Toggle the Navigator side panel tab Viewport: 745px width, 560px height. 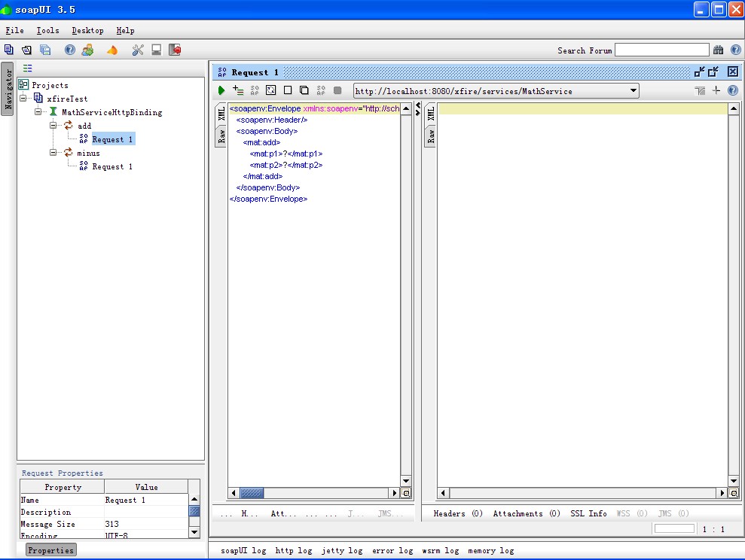point(8,90)
